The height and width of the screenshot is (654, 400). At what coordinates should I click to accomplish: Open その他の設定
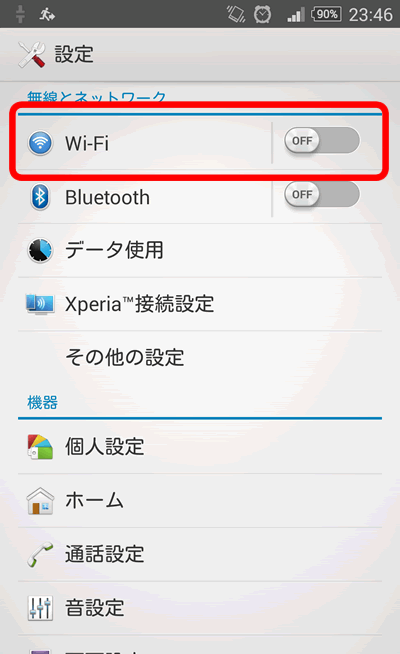click(200, 358)
